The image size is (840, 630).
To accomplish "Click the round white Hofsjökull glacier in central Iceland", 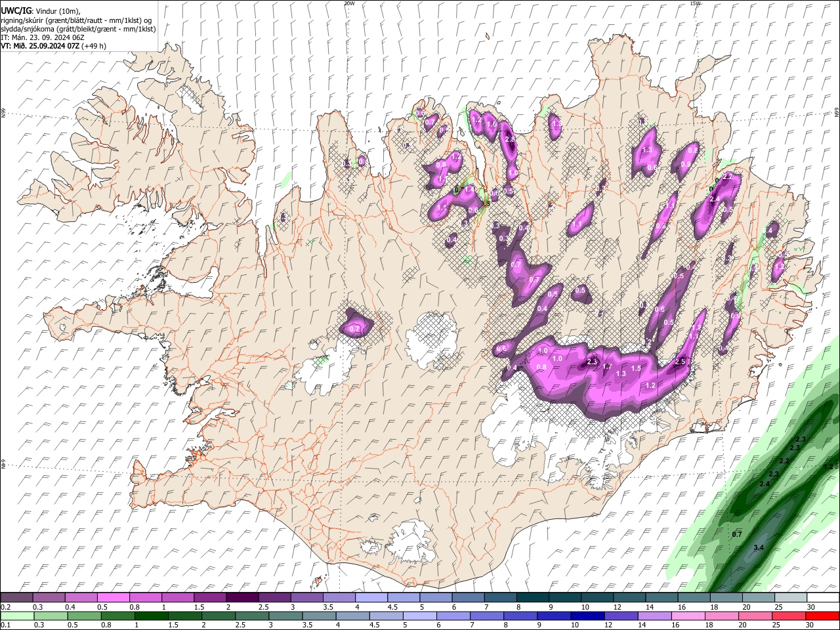I will [431, 339].
